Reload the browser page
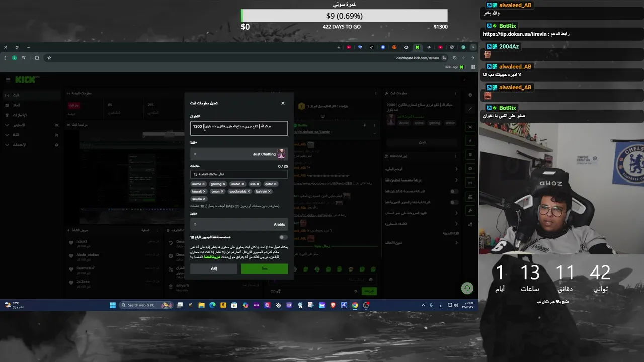The image size is (644, 362). (x=455, y=58)
